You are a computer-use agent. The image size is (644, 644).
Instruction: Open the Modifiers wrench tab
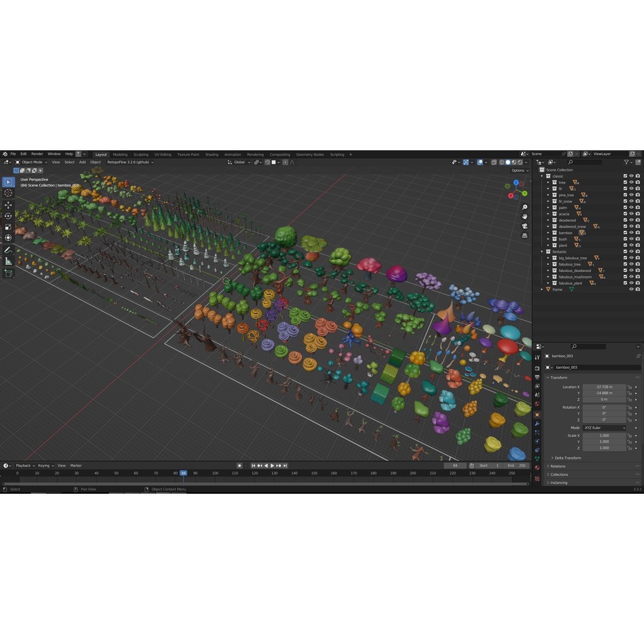(x=537, y=423)
